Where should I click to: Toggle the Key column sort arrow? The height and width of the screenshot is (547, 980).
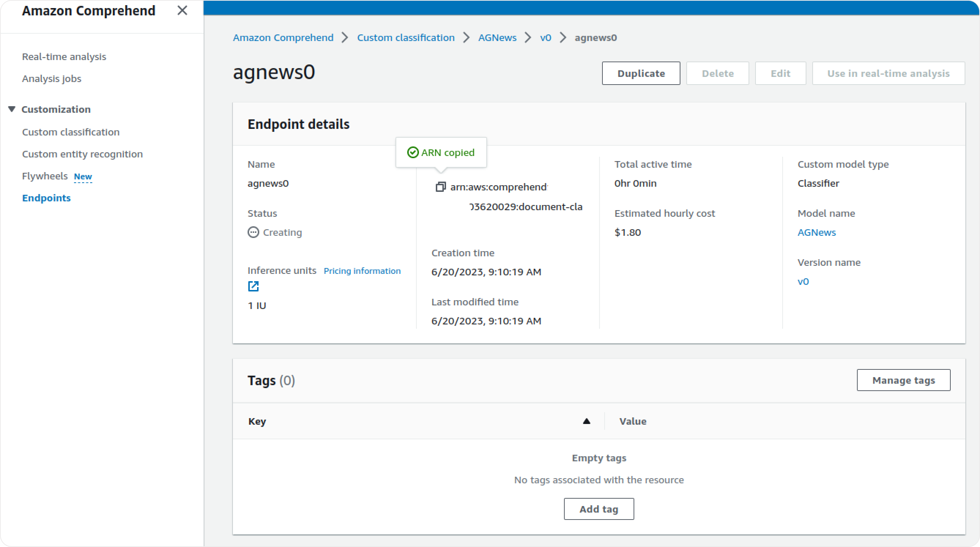586,421
